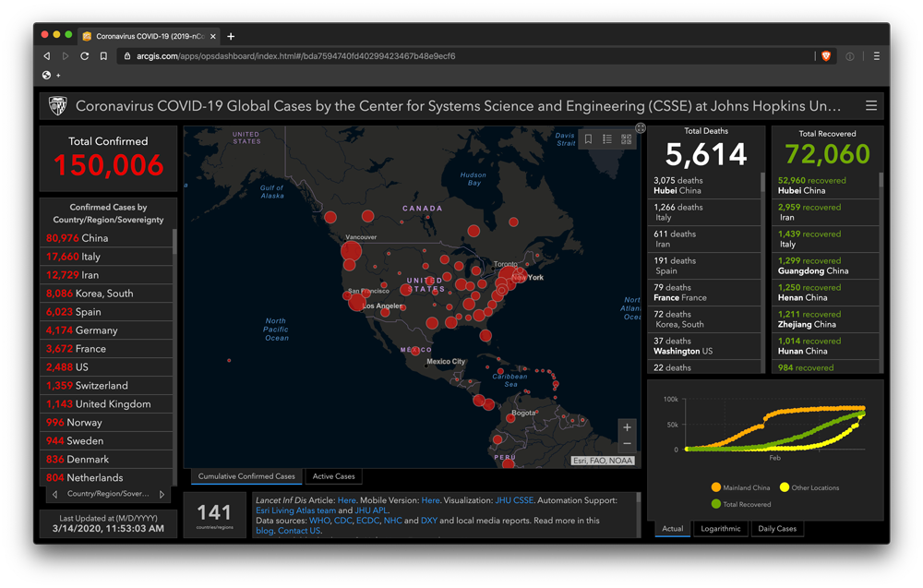The width and height of the screenshot is (923, 588).
Task: Toggle Mainland China legend orange dot
Action: point(716,487)
